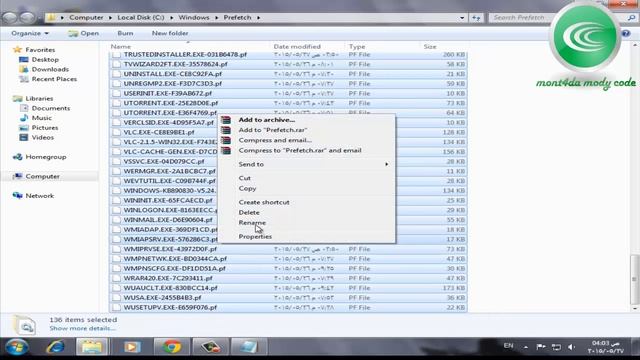This screenshot has height=360, width=640.
Task: Expand address bar history dropdown arrow
Action: pos(462,18)
